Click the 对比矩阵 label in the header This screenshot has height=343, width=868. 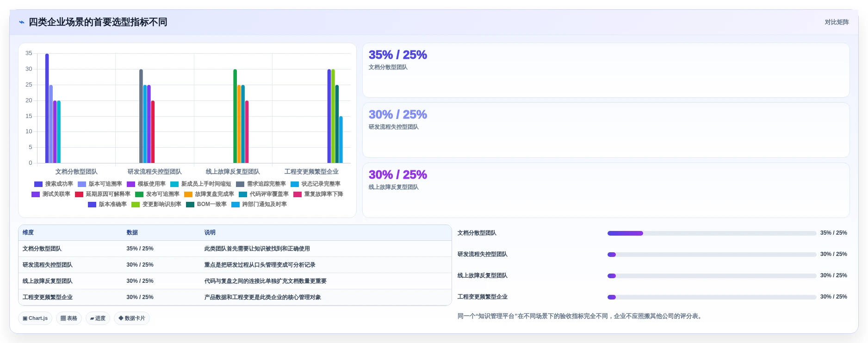point(837,22)
